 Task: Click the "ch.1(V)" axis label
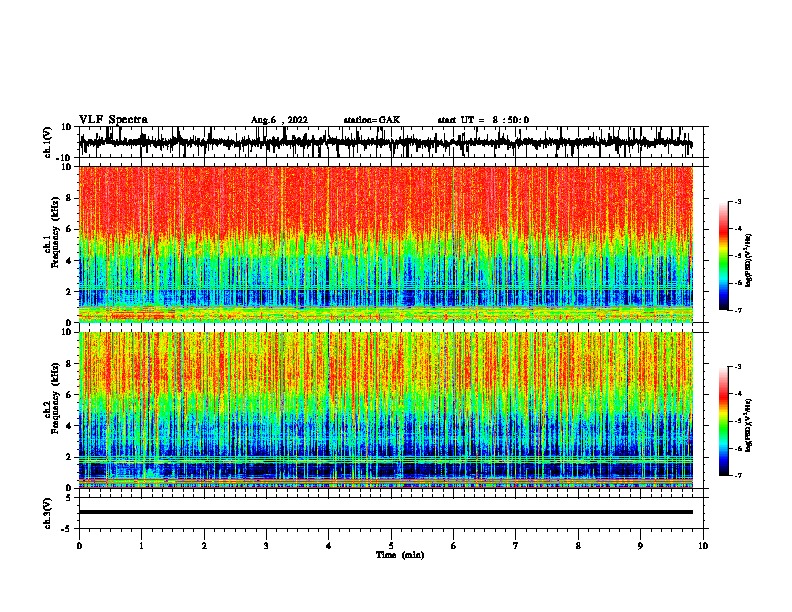[x=48, y=143]
